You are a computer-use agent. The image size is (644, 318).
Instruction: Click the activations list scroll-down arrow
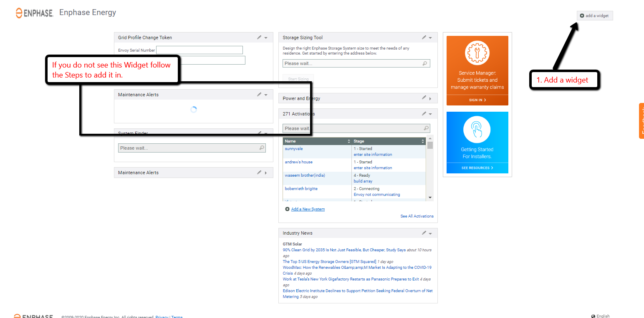(x=430, y=198)
